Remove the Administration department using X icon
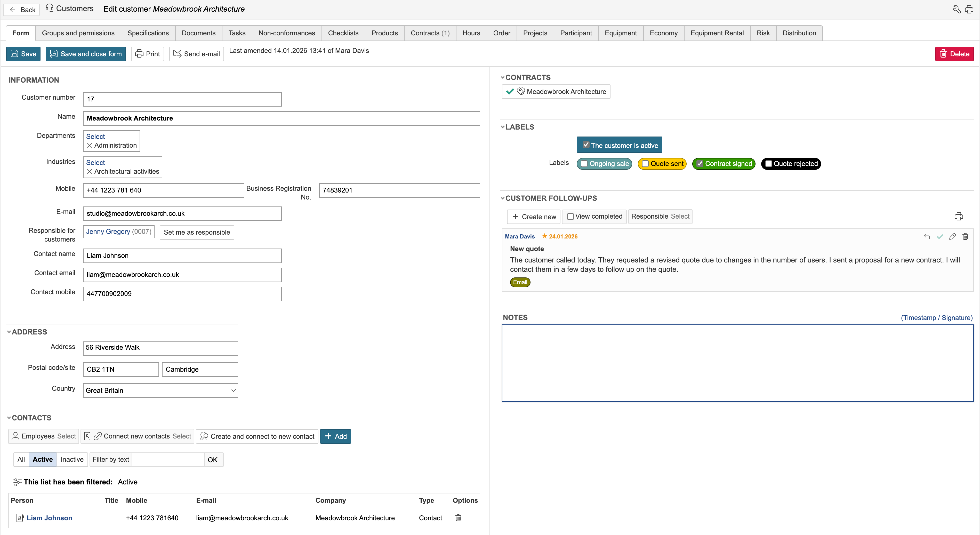 (x=89, y=145)
